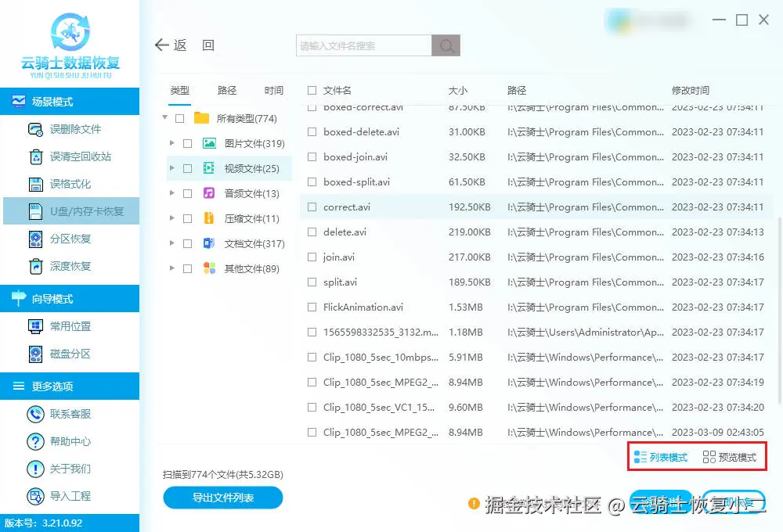The height and width of the screenshot is (532, 783).
Task: Expand the 压缩文件 node arrow
Action: 172,218
